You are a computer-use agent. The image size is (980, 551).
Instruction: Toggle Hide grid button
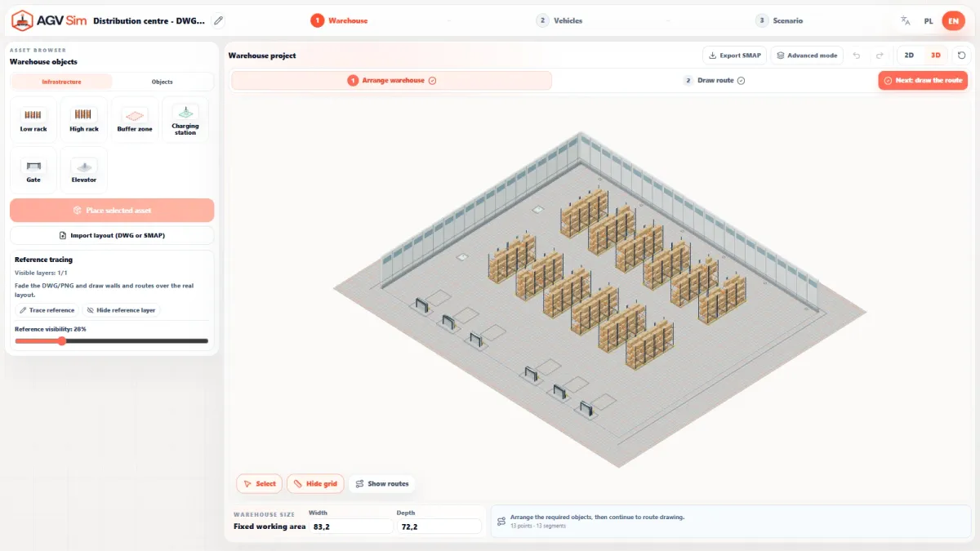tap(316, 484)
